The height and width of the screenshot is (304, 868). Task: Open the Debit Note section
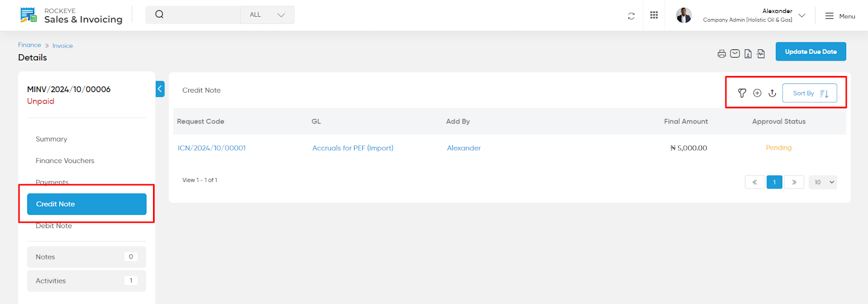(54, 226)
